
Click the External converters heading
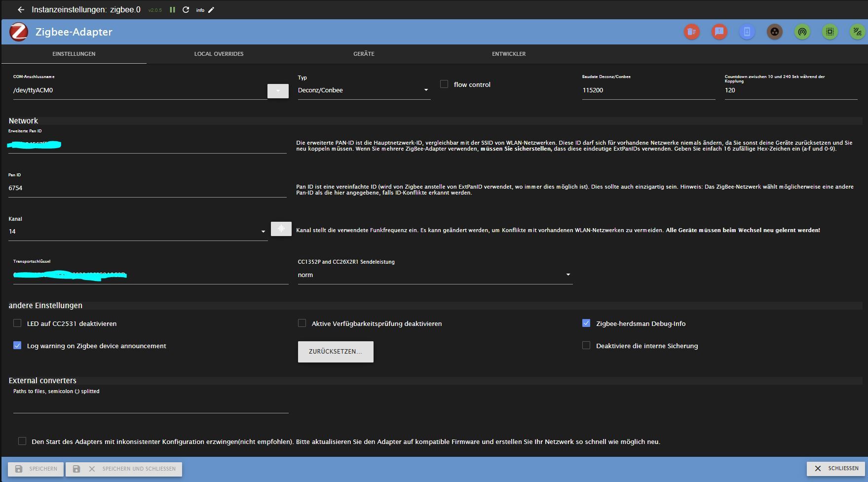click(42, 380)
